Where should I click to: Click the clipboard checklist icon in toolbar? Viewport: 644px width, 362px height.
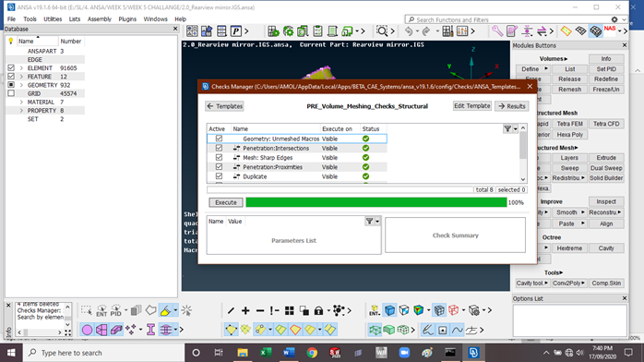[317, 31]
